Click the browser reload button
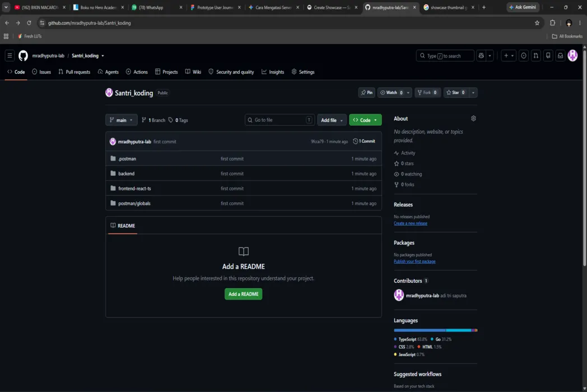 [29, 23]
